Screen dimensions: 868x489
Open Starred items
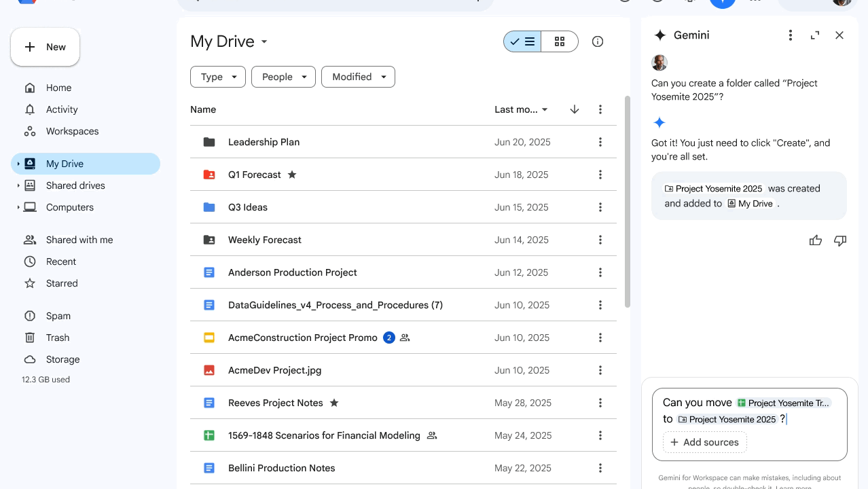click(62, 283)
